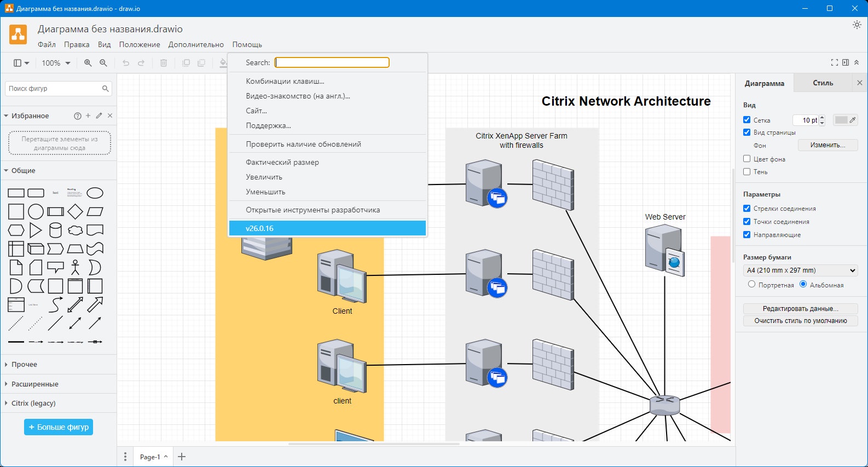The image size is (868, 467).
Task: Click the edit pencil icon in Избранное
Action: coord(99,116)
